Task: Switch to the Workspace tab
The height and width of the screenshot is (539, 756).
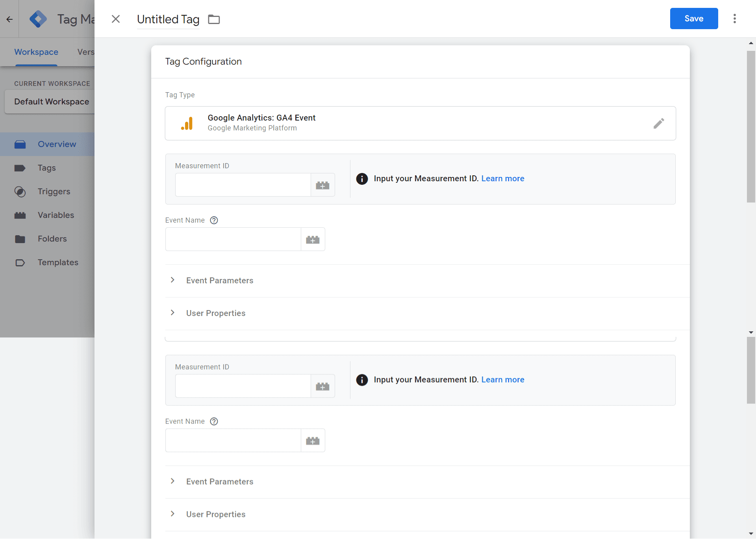Action: pos(36,52)
